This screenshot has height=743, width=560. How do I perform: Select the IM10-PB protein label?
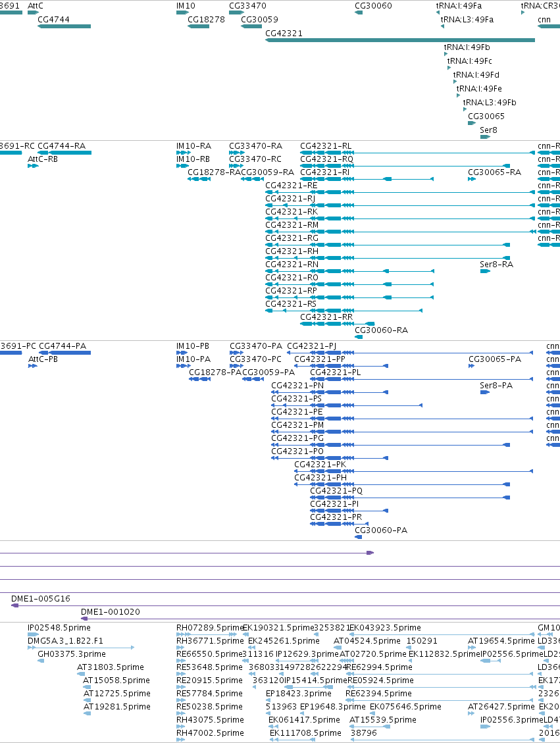(193, 346)
